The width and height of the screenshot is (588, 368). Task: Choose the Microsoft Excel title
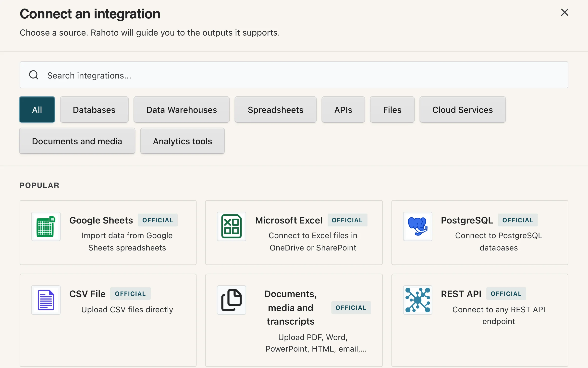click(x=289, y=220)
